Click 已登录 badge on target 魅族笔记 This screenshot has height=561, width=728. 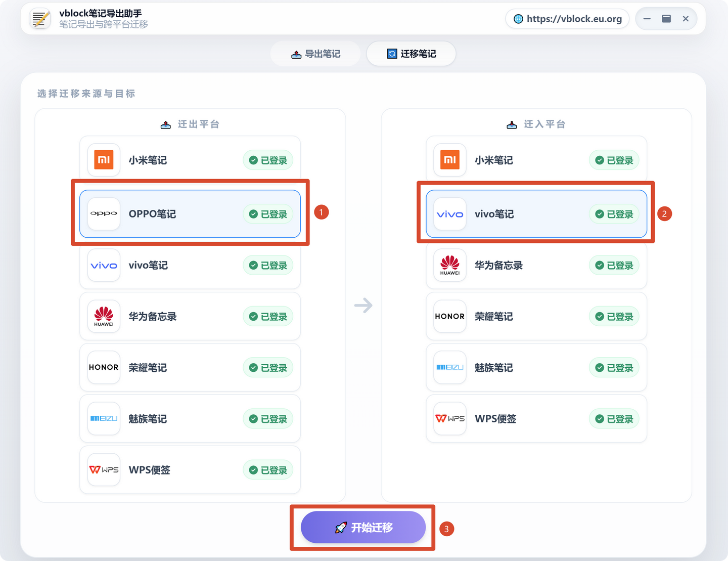[x=614, y=368]
